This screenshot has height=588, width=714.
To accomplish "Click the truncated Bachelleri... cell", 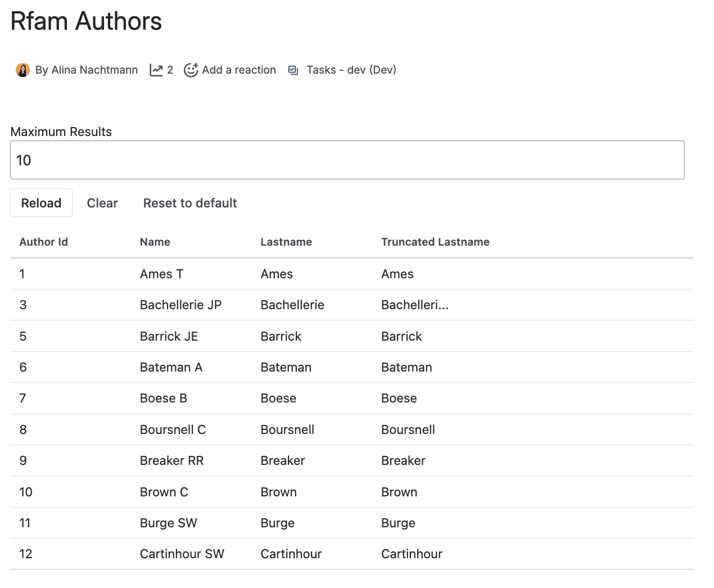I will click(x=415, y=305).
